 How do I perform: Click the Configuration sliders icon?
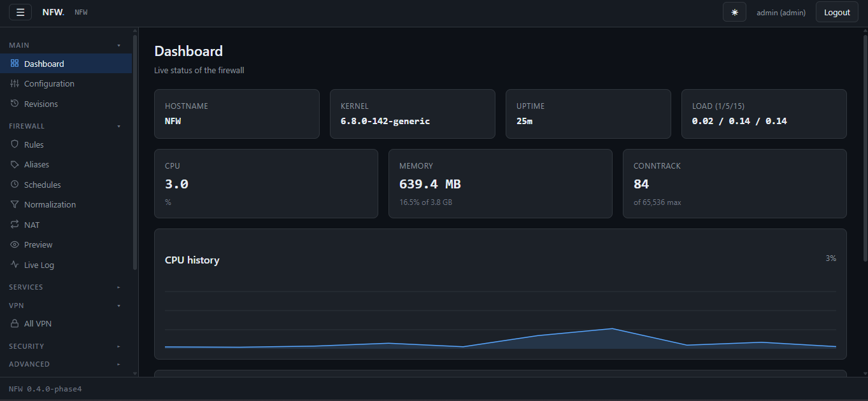point(15,83)
